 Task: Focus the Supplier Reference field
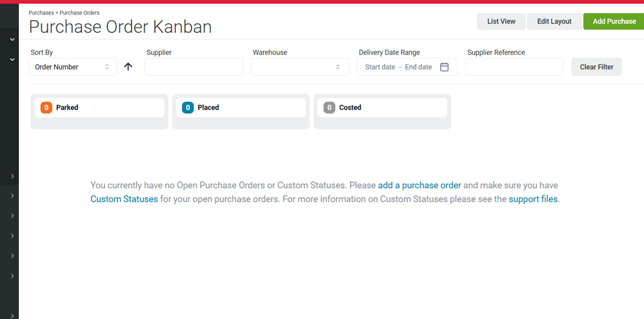click(514, 67)
